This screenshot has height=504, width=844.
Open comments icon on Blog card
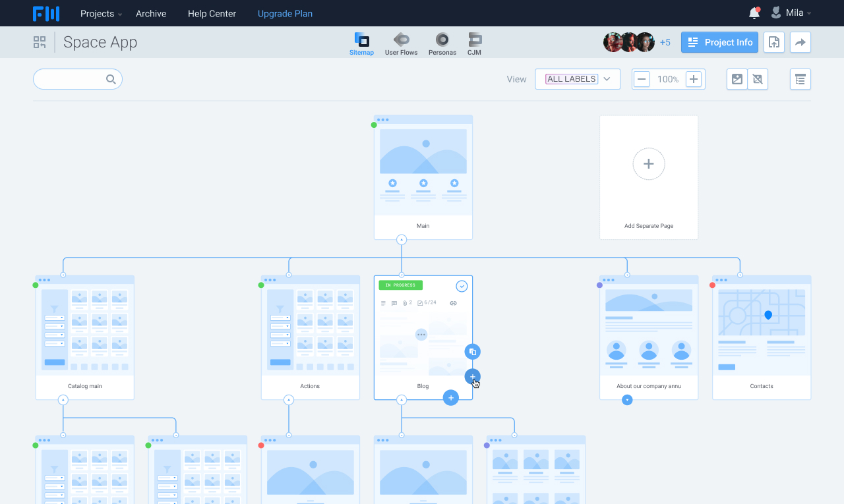394,303
